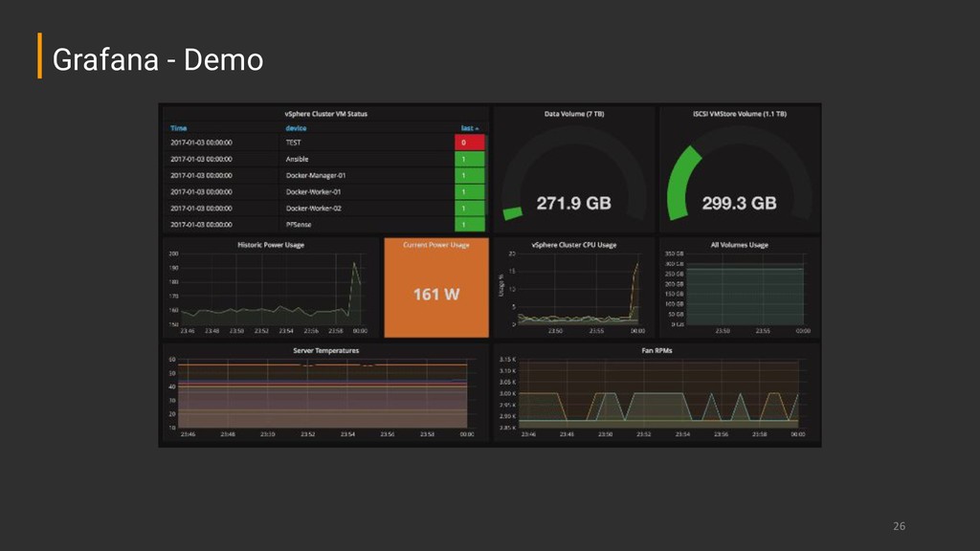Viewport: 980px width, 551px height.
Task: Click the slide page number '26'
Action: (x=899, y=526)
